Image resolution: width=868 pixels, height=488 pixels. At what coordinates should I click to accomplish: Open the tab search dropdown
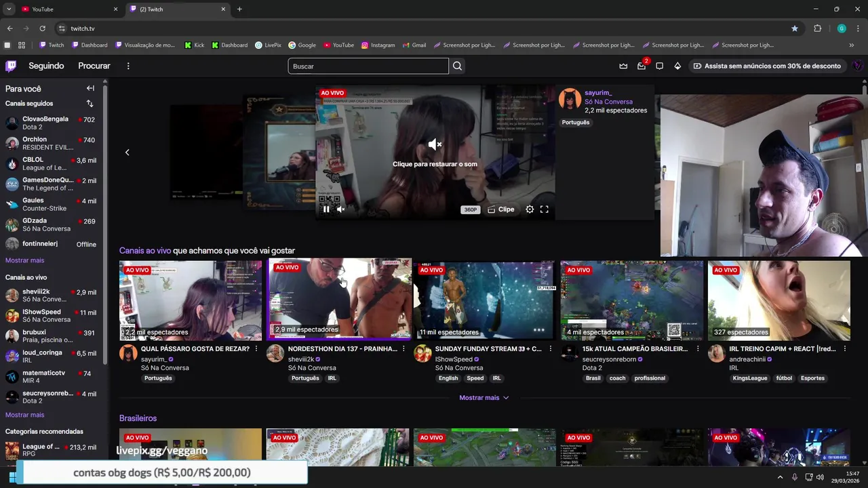(8, 9)
